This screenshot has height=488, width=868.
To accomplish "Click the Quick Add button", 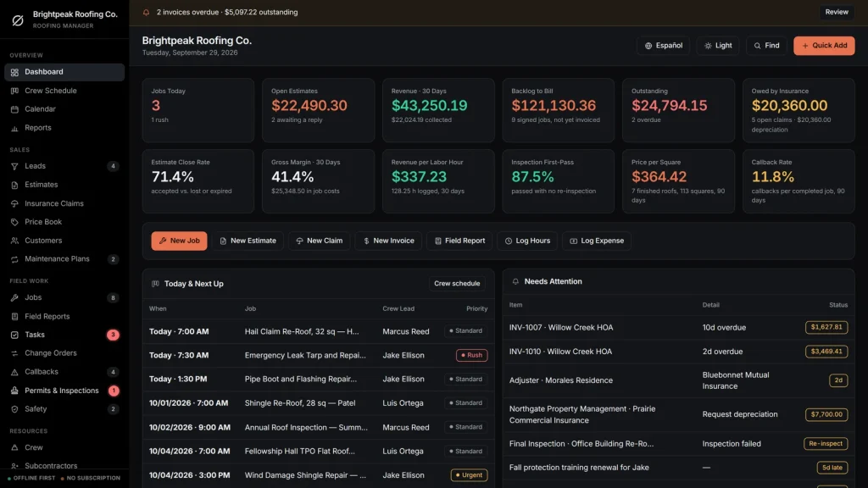I will pyautogui.click(x=824, y=46).
